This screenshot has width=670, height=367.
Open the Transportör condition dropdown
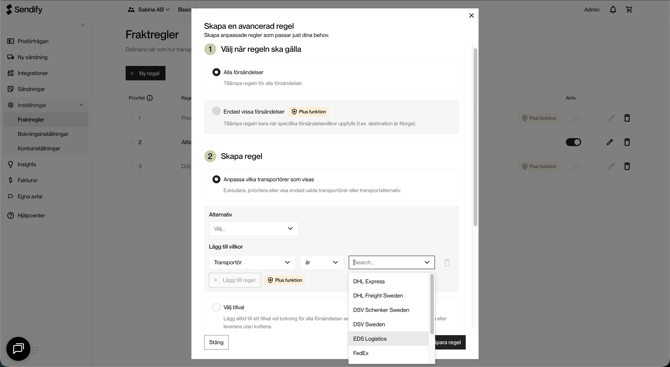pos(252,262)
